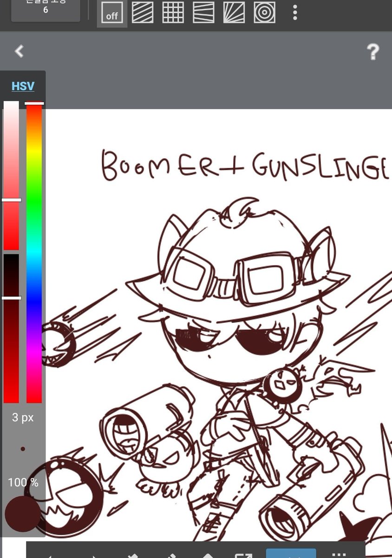Viewport: 392px width, 558px height.
Task: Adjust the brightness value slider bar
Action: pyautogui.click(x=11, y=328)
